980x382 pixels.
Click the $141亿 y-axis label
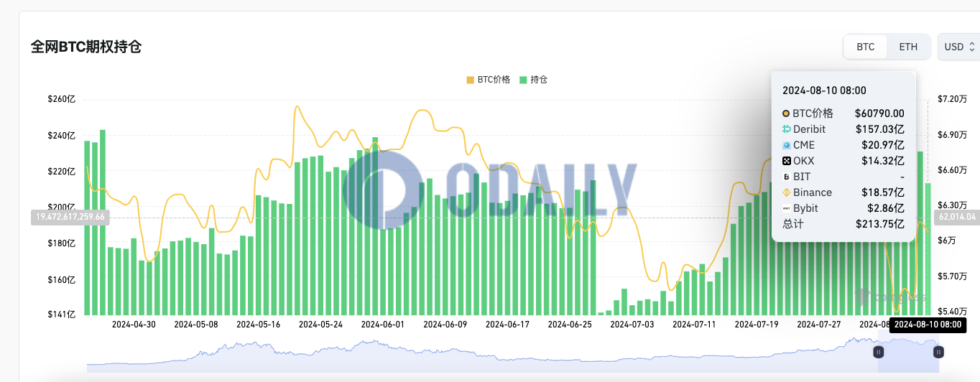62,315
